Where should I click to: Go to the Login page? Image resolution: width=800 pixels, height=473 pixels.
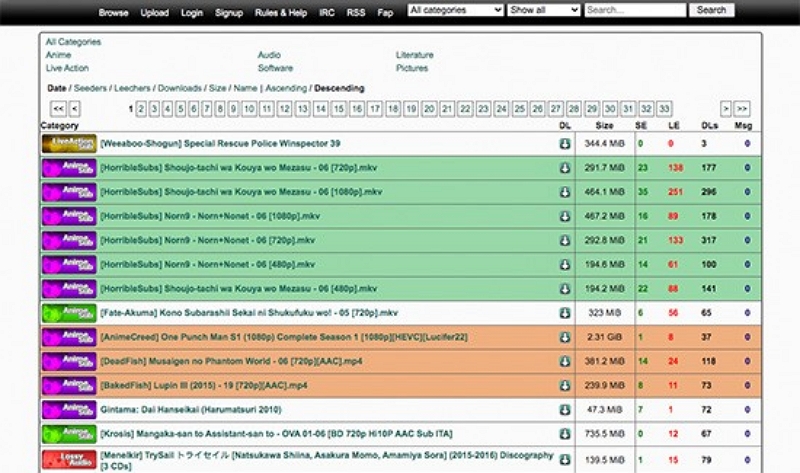[192, 13]
